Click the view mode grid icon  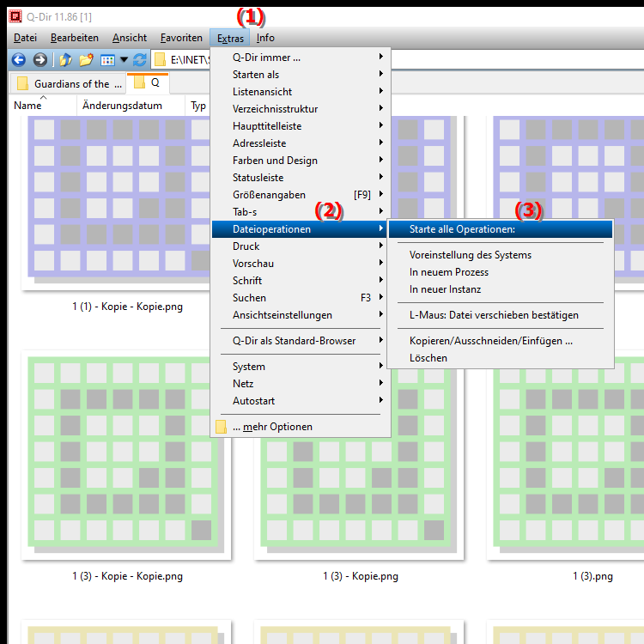pos(107,60)
